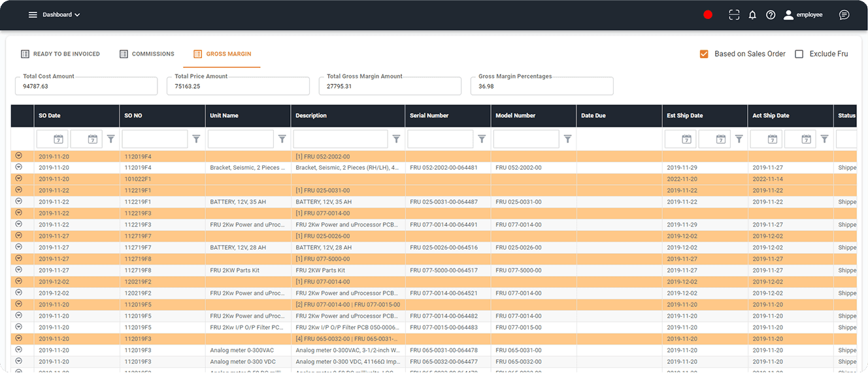Open the SO Date filter funnel
The height and width of the screenshot is (373, 868).
coord(110,139)
